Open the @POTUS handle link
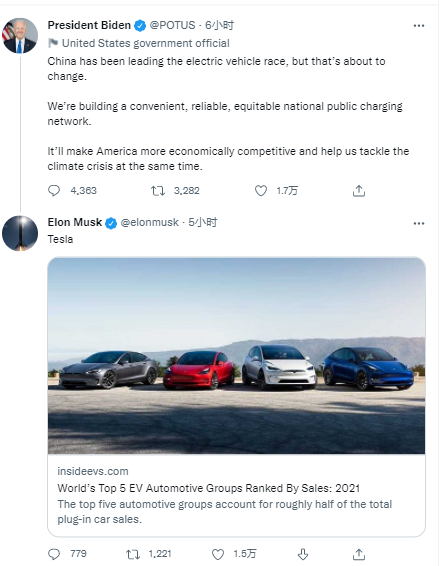The height and width of the screenshot is (566, 444). (172, 25)
